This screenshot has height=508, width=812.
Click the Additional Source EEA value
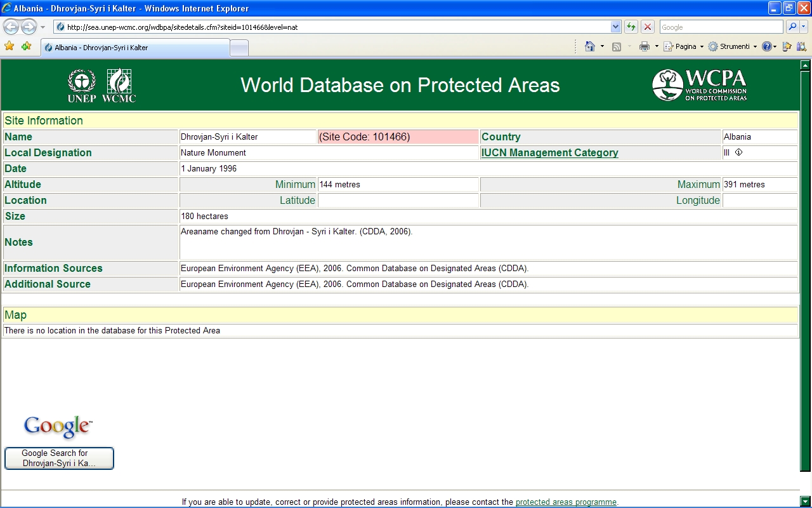(x=355, y=284)
